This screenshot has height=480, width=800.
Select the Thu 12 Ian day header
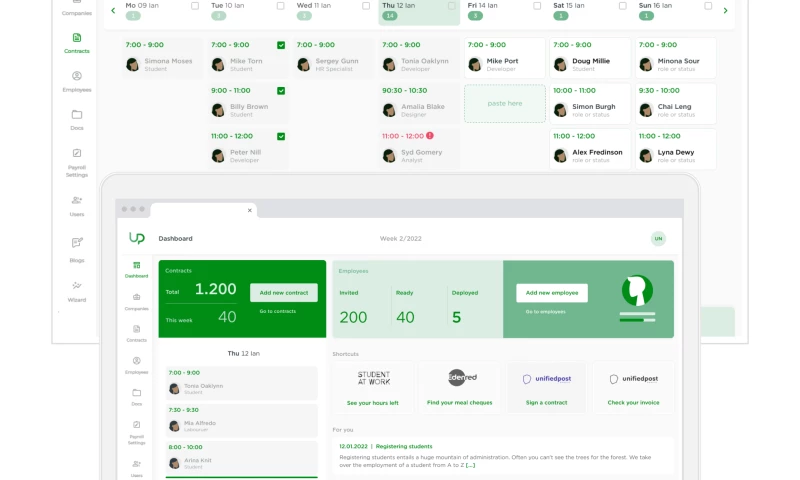[x=410, y=6]
